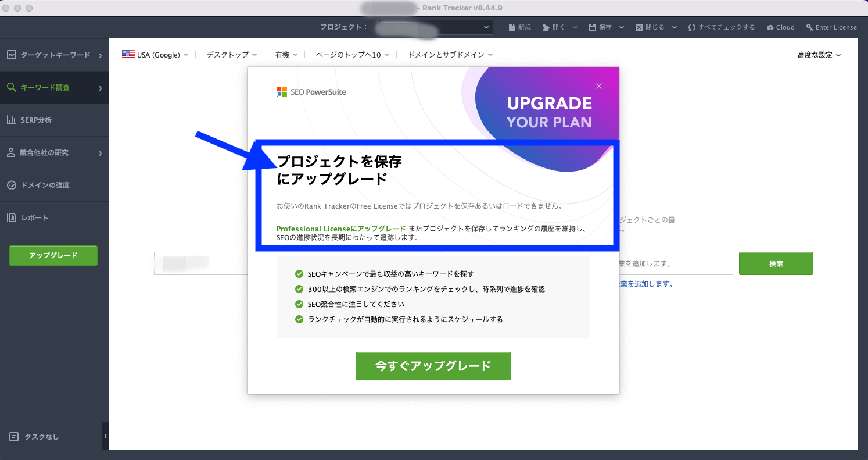Click the UPGRADE YOUR PLAN banner text
Screen dimensions: 868x460
[x=549, y=113]
